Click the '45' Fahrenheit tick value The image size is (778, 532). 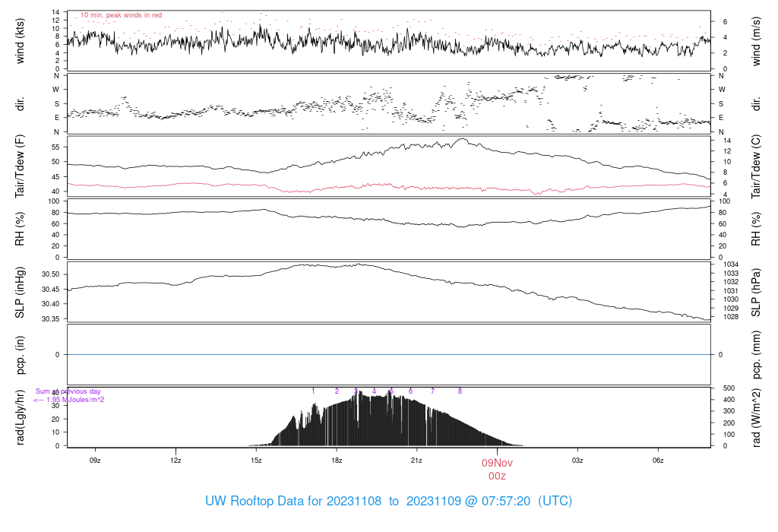[55, 177]
